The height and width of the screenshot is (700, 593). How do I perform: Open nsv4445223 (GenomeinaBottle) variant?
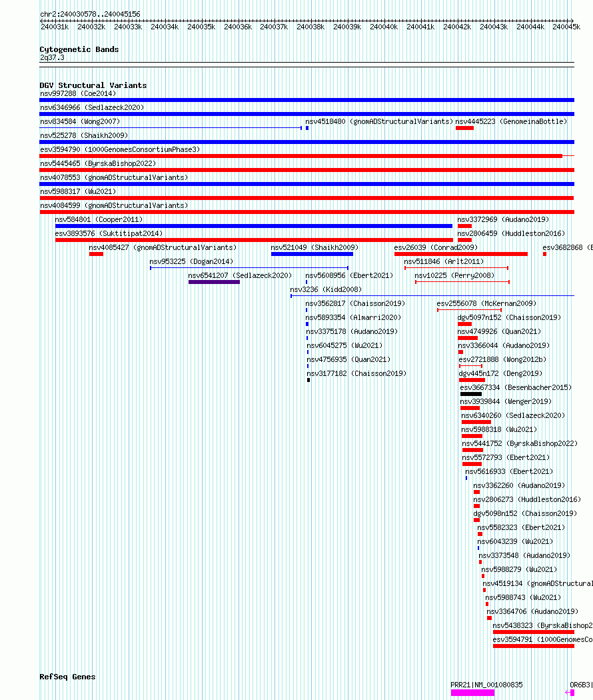point(511,121)
